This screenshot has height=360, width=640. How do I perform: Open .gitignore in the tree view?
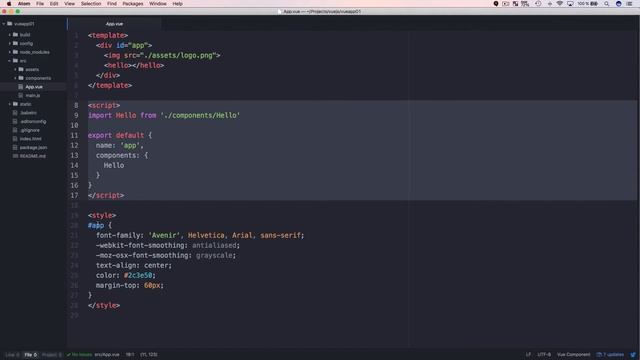click(x=30, y=130)
